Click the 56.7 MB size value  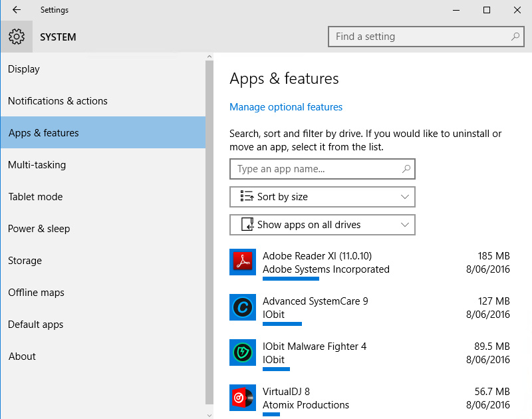[x=492, y=392]
